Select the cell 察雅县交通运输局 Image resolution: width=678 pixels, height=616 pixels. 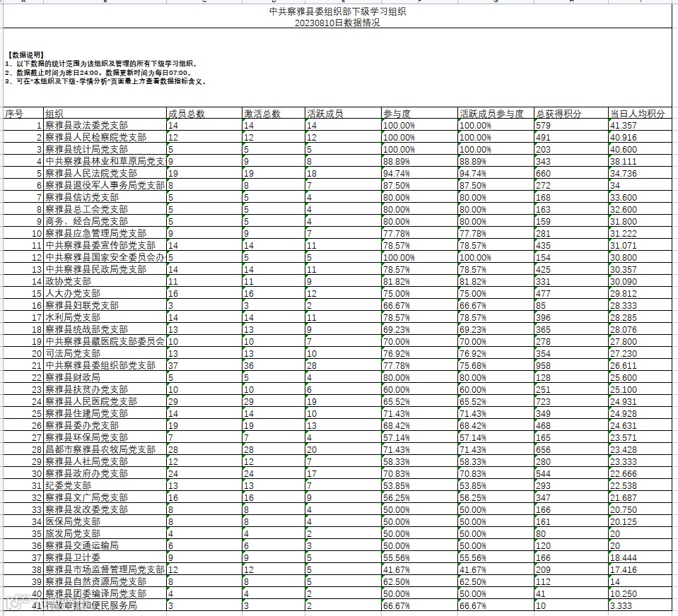(105, 545)
